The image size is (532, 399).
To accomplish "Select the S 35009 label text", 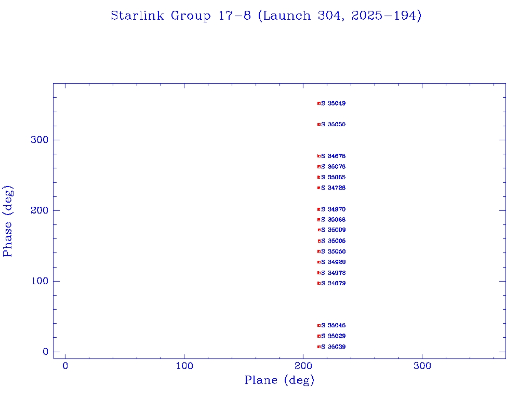I will (334, 230).
